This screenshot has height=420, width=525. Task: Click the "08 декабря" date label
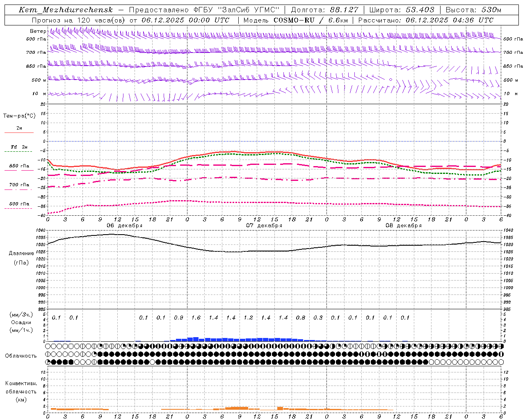(x=404, y=226)
